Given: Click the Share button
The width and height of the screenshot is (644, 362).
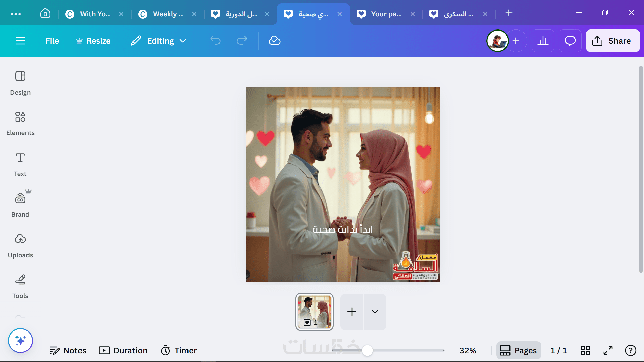Looking at the screenshot, I should point(612,41).
